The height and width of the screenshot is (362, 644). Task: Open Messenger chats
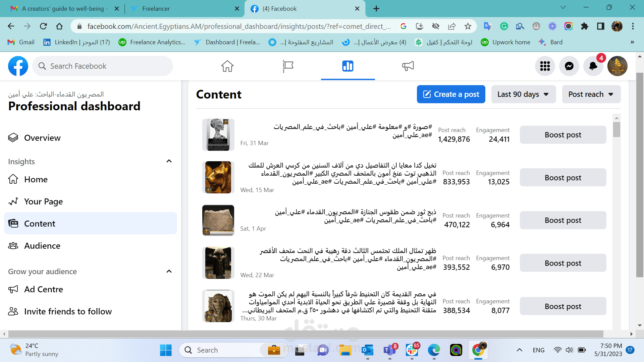[x=569, y=66]
